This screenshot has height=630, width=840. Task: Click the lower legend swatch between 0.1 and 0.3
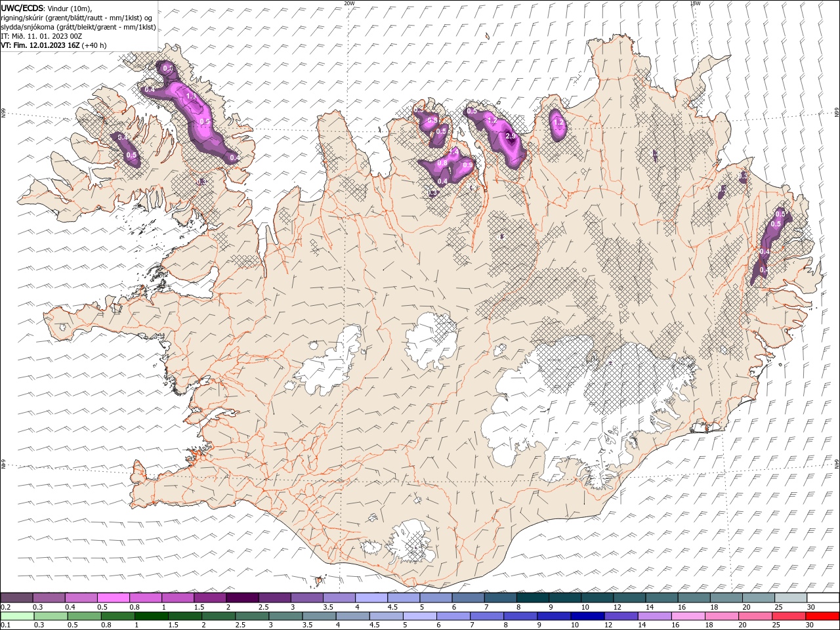tap(18, 616)
